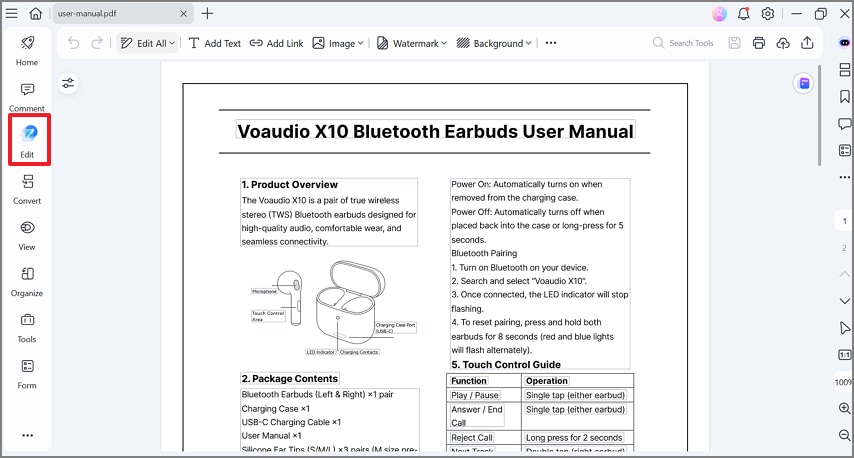This screenshot has width=854, height=458.
Task: Click the 100% zoom level value
Action: point(844,382)
